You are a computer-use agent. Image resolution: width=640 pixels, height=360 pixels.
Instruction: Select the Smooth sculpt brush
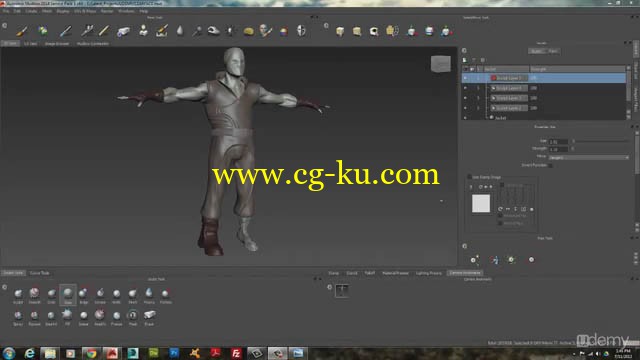[34, 296]
